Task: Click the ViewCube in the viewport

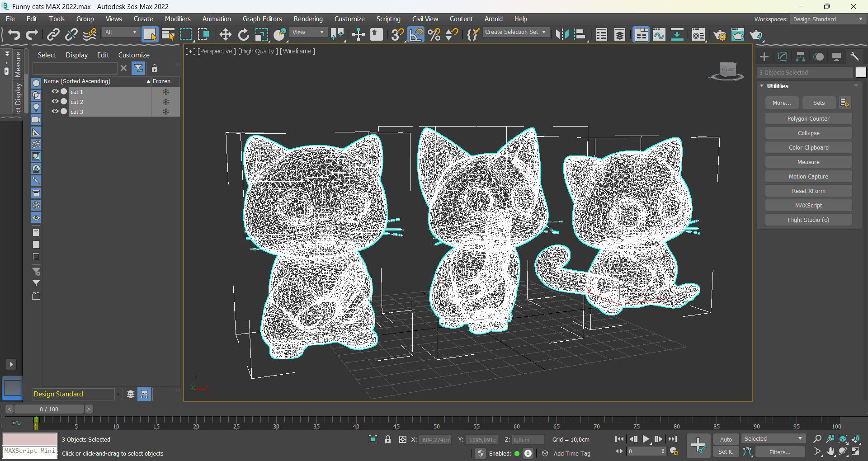Action: pyautogui.click(x=727, y=71)
